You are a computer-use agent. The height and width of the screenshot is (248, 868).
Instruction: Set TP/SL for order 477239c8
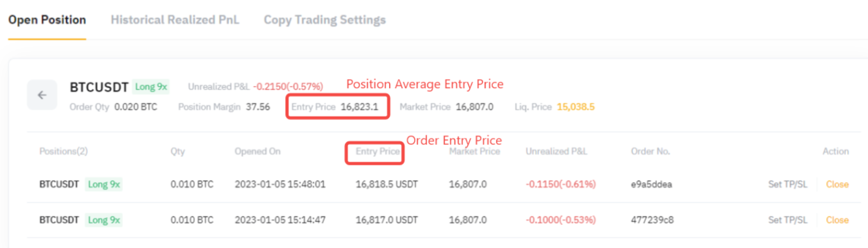[x=788, y=220]
